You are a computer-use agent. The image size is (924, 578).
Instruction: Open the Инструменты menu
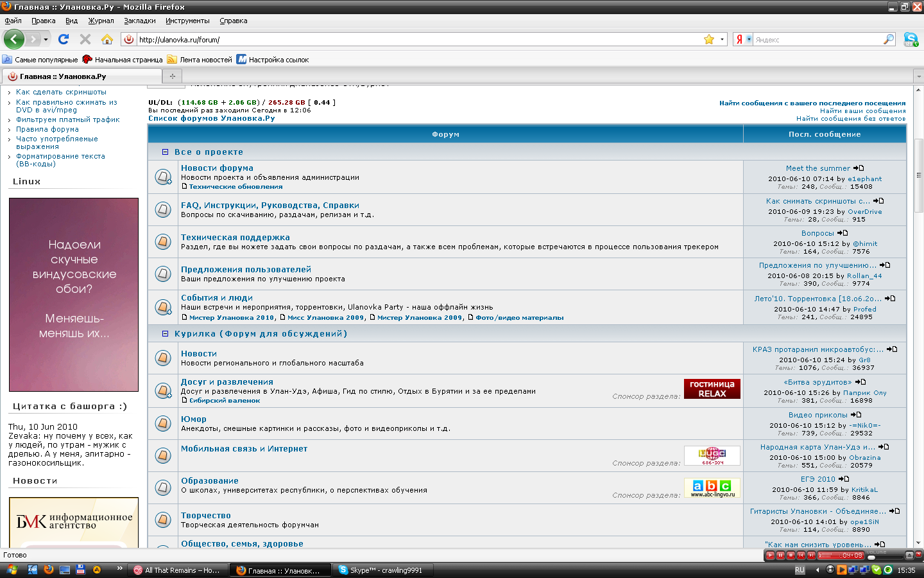[x=187, y=21]
